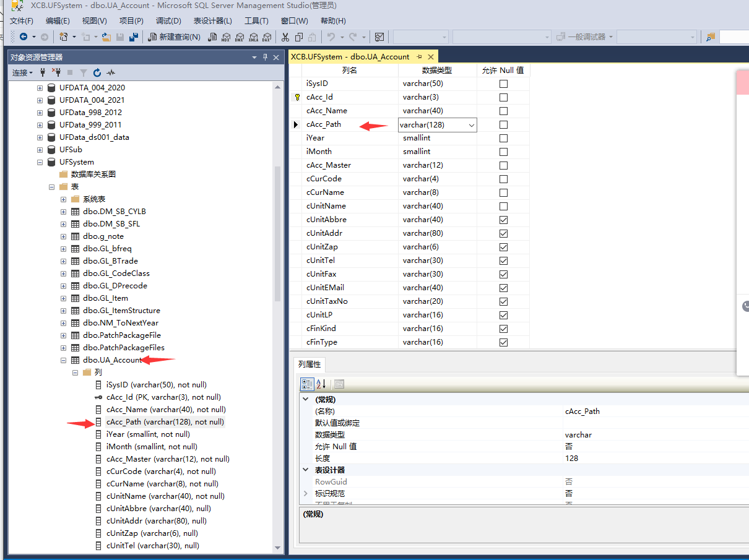Click the disconnect plug icon with red X
This screenshot has width=749, height=560.
56,72
